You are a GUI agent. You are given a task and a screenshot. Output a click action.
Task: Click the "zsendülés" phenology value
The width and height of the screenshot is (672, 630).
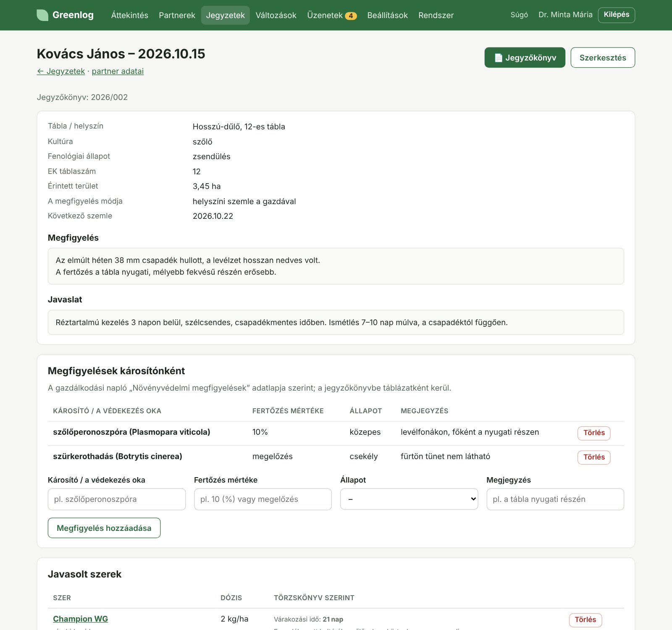211,156
